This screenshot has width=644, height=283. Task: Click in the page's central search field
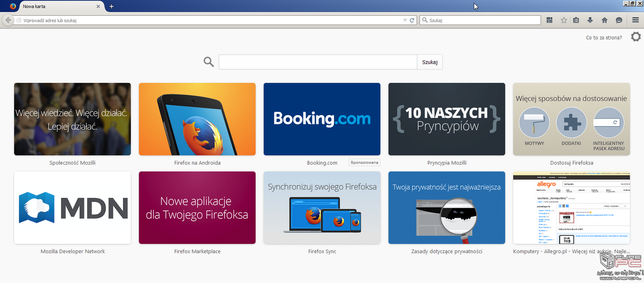[317, 62]
